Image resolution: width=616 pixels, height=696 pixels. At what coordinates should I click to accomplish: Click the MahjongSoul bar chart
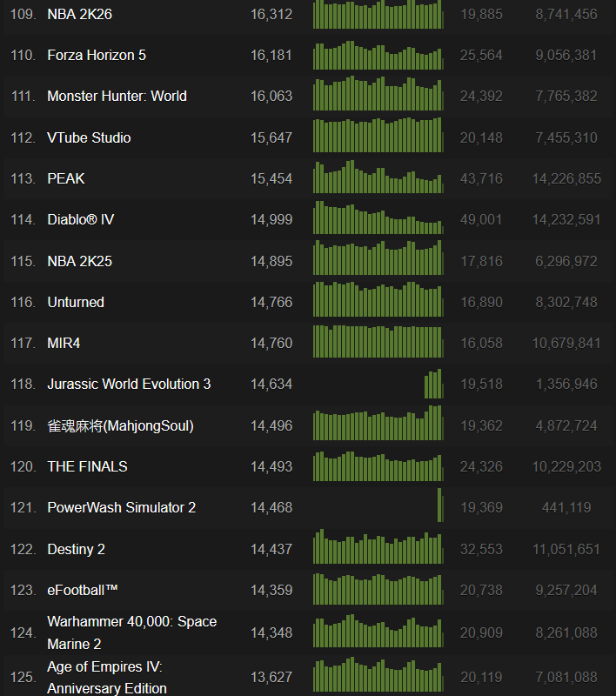tap(378, 423)
